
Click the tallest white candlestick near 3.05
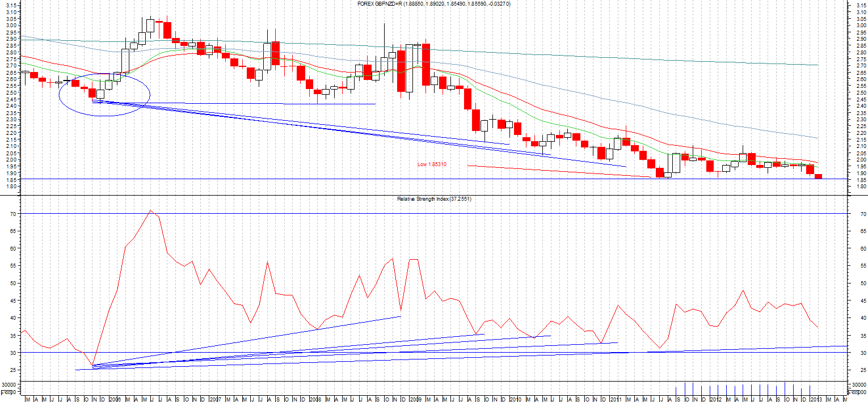click(x=150, y=26)
